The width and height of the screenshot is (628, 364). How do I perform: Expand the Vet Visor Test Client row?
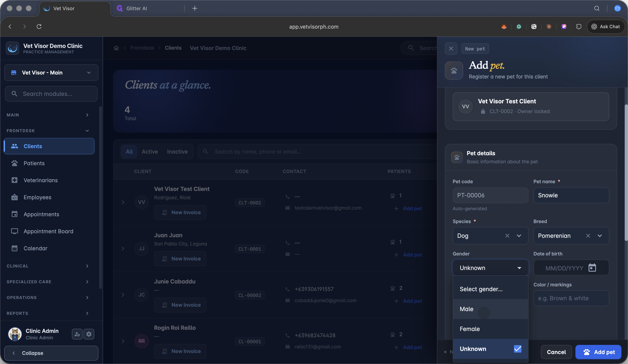tap(123, 202)
